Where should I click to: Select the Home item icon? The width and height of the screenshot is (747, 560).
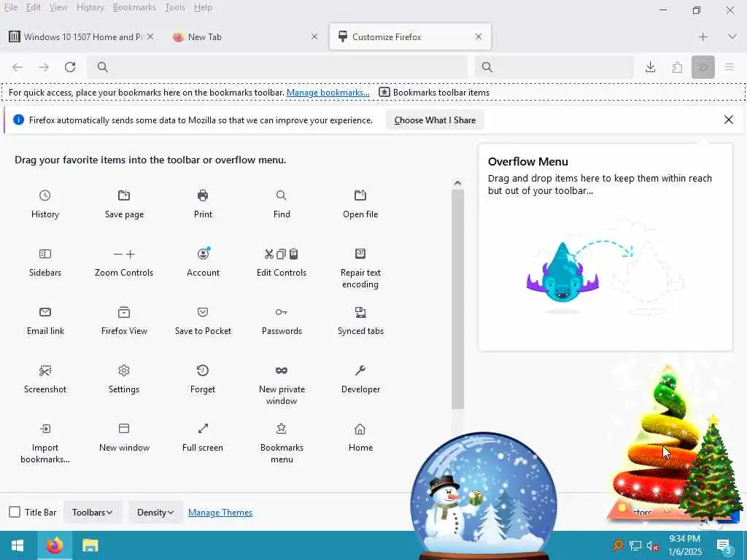click(360, 429)
